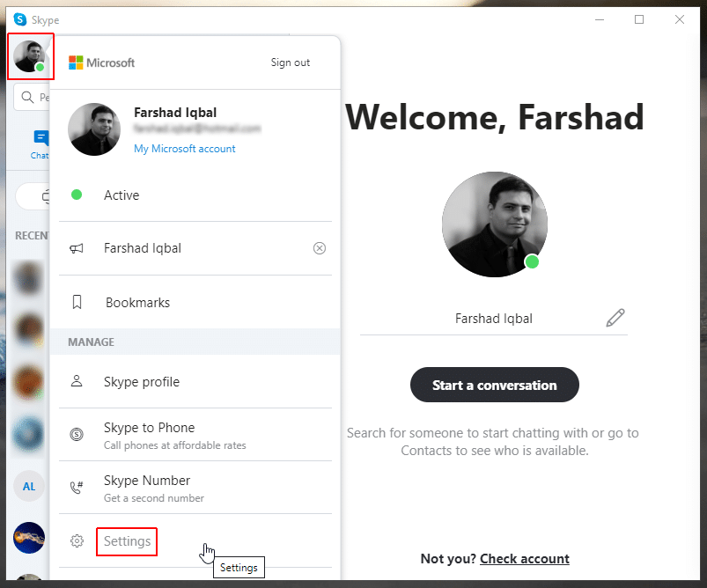707x588 pixels.
Task: Click the Skype Number phone-hash icon
Action: pos(77,488)
